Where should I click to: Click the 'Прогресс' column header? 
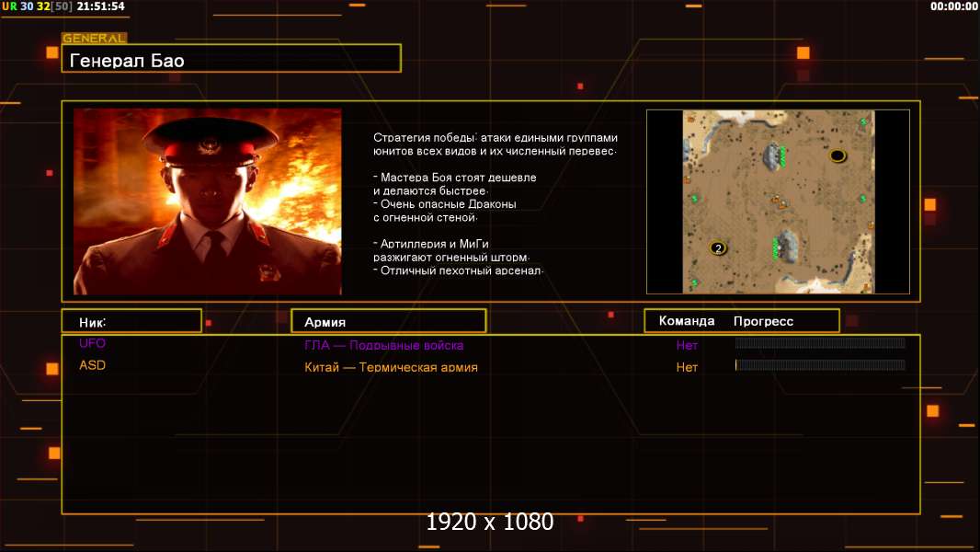click(763, 321)
